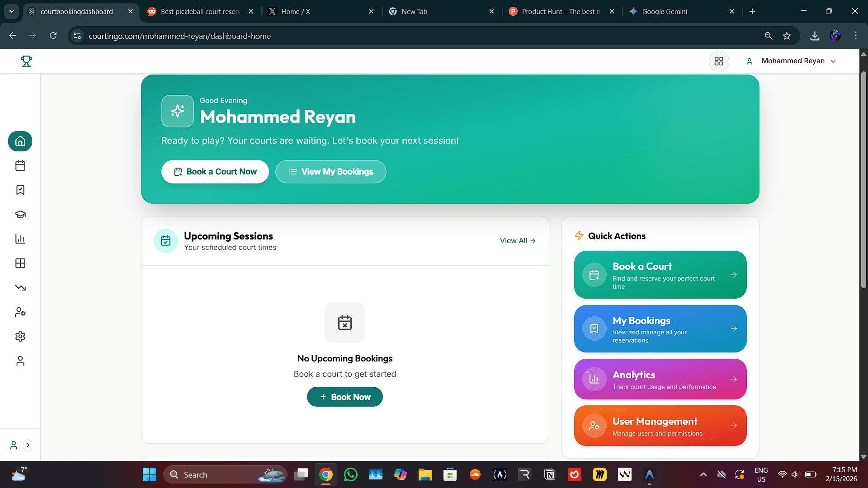Open the settings gear in sidebar

click(x=20, y=337)
